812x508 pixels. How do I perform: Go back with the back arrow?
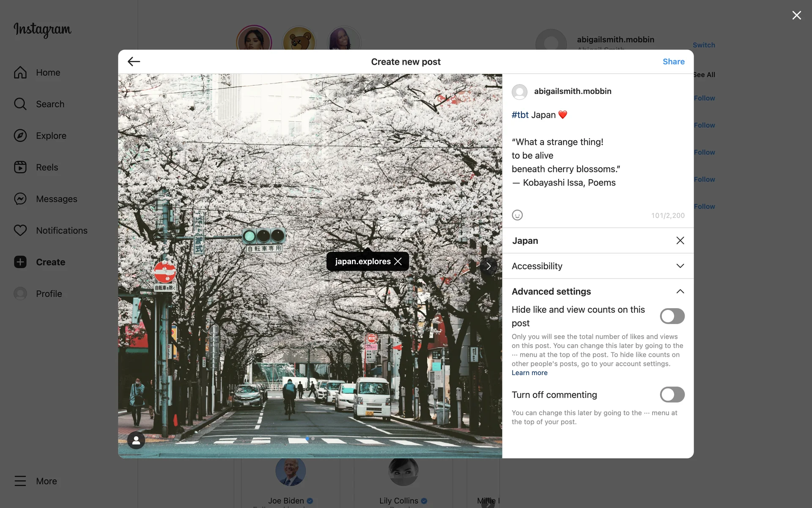click(134, 61)
